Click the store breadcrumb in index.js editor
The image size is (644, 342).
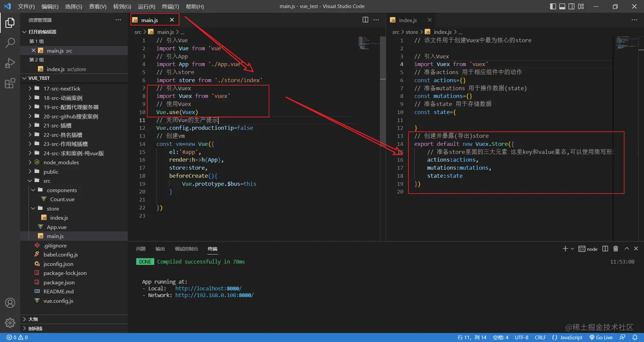tap(412, 32)
